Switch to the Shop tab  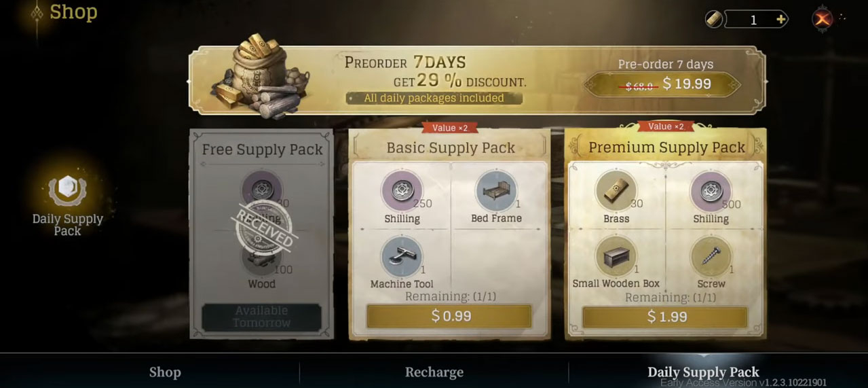pyautogui.click(x=165, y=372)
